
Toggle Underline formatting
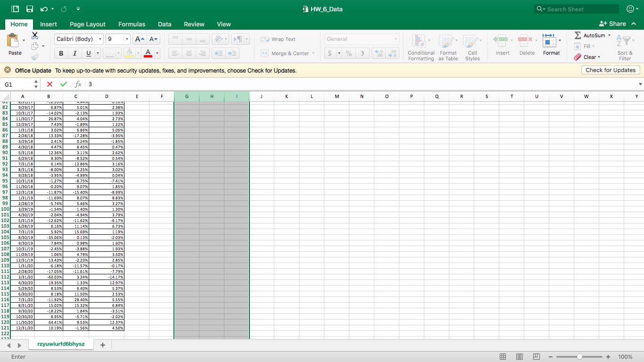pos(88,53)
